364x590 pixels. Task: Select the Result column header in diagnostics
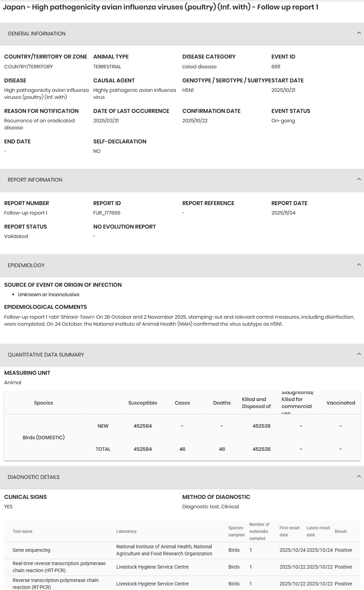pos(341,531)
